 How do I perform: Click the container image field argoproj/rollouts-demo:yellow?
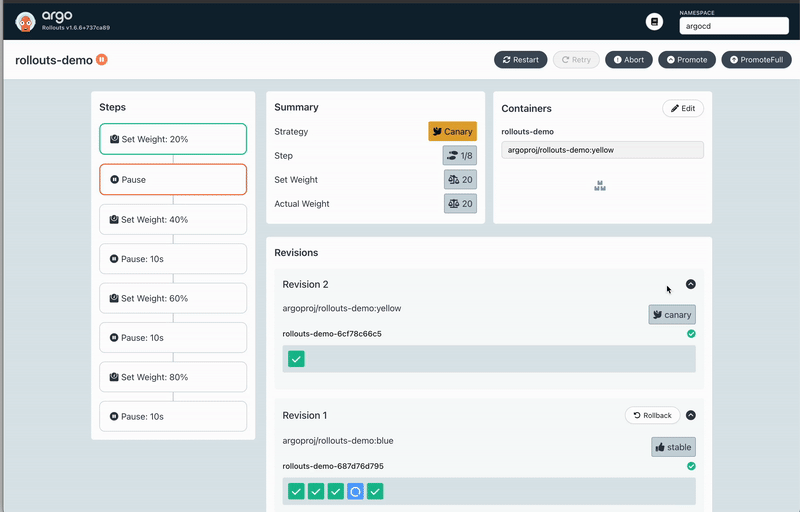click(x=602, y=150)
